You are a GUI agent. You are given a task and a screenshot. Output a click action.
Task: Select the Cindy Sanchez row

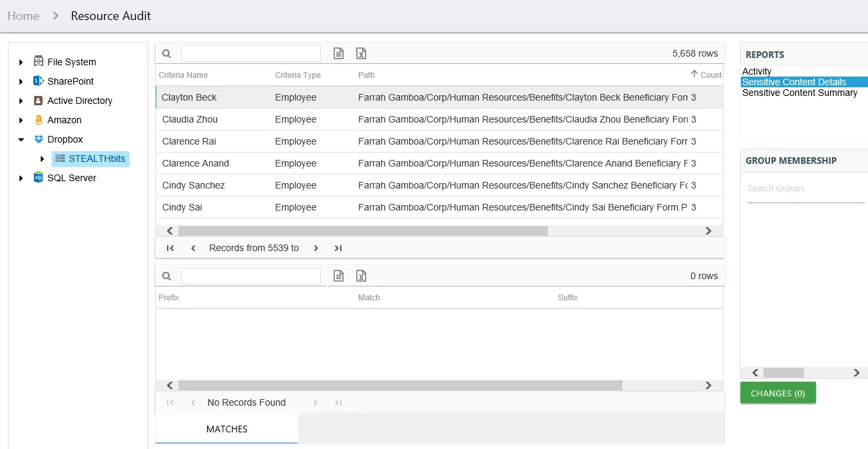(x=439, y=185)
